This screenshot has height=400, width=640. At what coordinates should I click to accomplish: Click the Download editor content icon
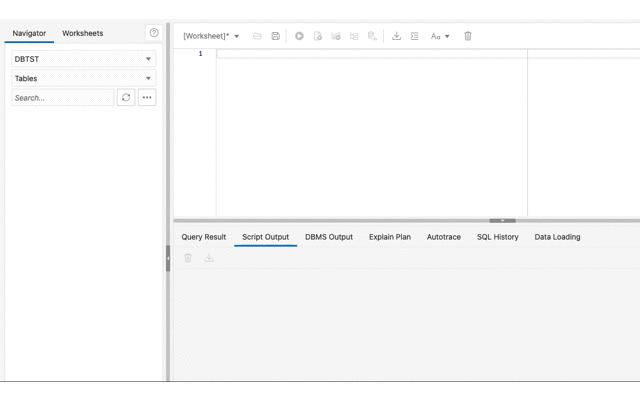click(396, 36)
